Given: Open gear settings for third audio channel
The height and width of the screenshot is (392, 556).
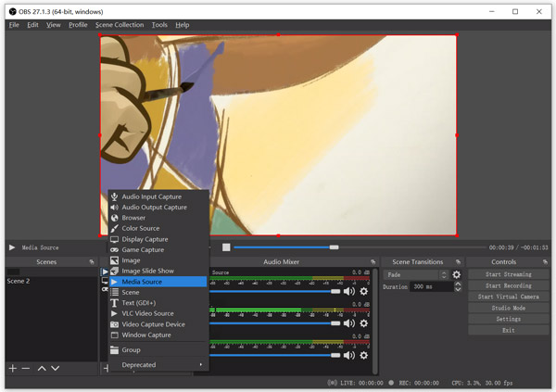Looking at the screenshot, I should tap(364, 355).
